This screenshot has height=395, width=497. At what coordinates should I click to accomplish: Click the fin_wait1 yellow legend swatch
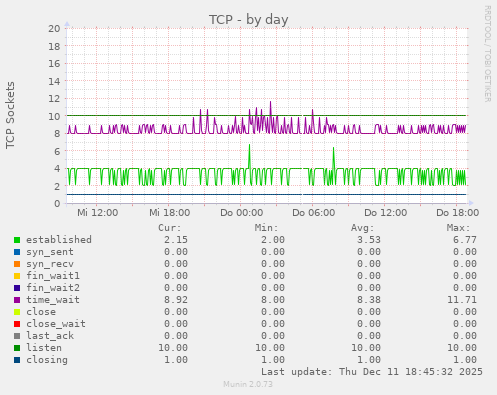(x=17, y=276)
